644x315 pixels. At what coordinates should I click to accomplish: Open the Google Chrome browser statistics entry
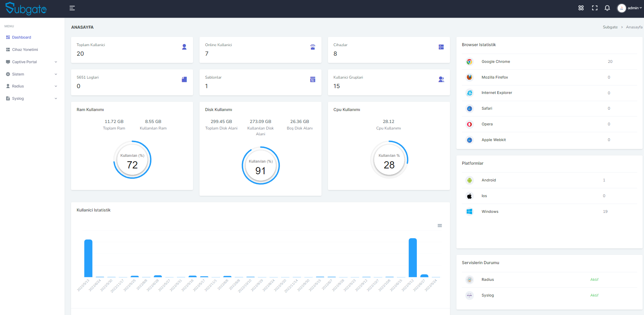(495, 61)
